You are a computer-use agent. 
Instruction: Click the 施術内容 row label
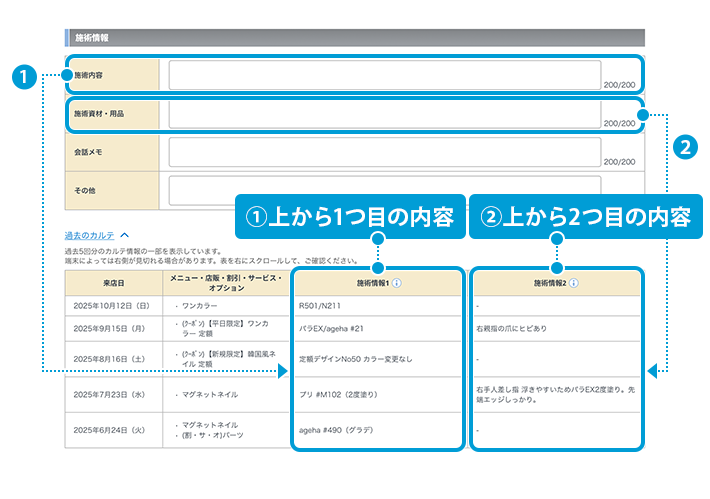[x=88, y=75]
